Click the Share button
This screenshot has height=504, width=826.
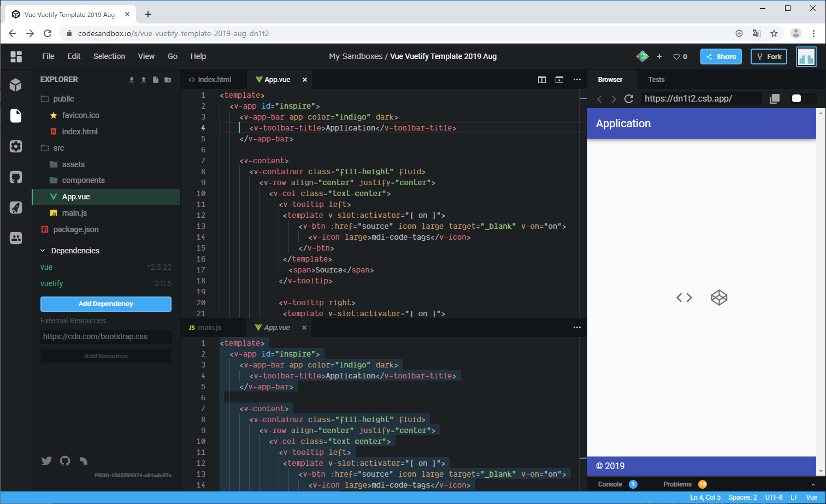coord(721,56)
